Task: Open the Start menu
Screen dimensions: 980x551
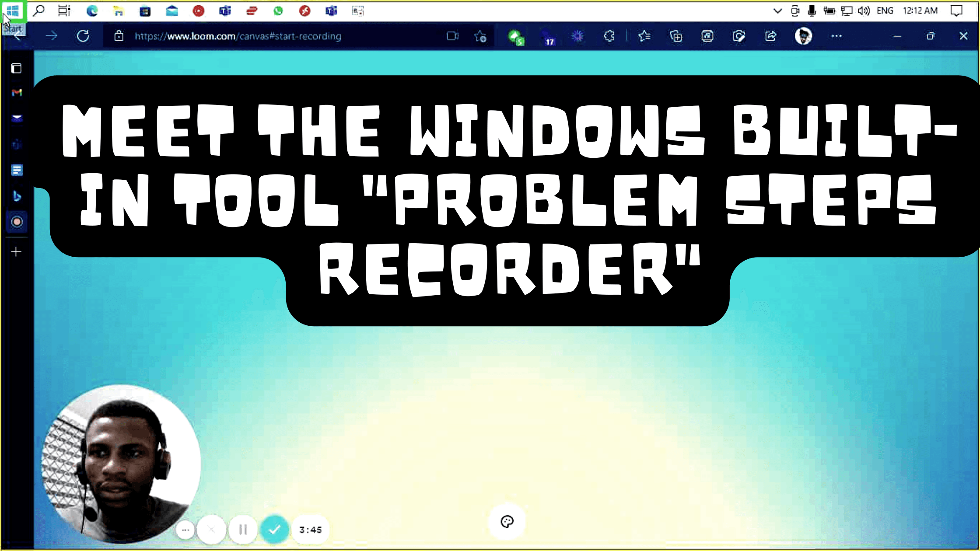Action: 13,10
